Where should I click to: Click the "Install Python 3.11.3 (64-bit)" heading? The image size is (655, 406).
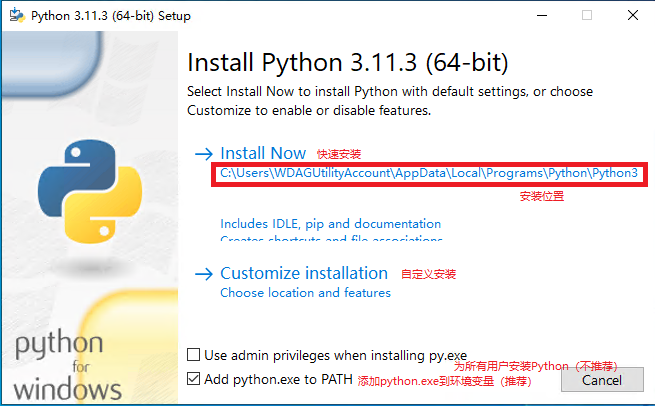pyautogui.click(x=348, y=63)
